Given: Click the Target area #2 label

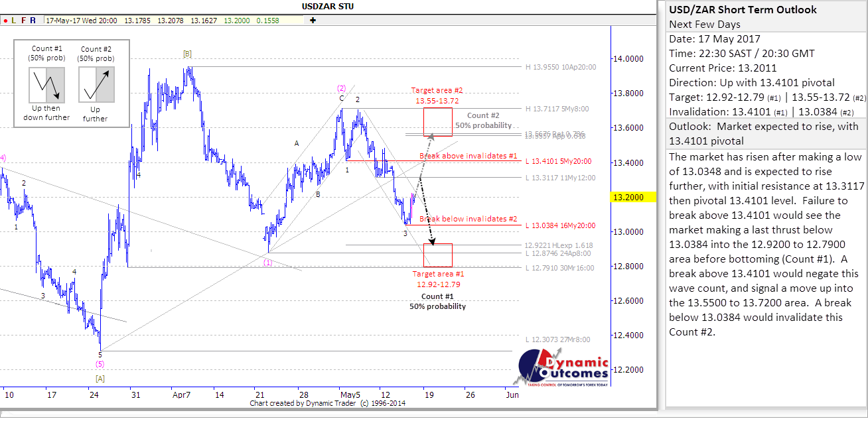Looking at the screenshot, I should (437, 90).
